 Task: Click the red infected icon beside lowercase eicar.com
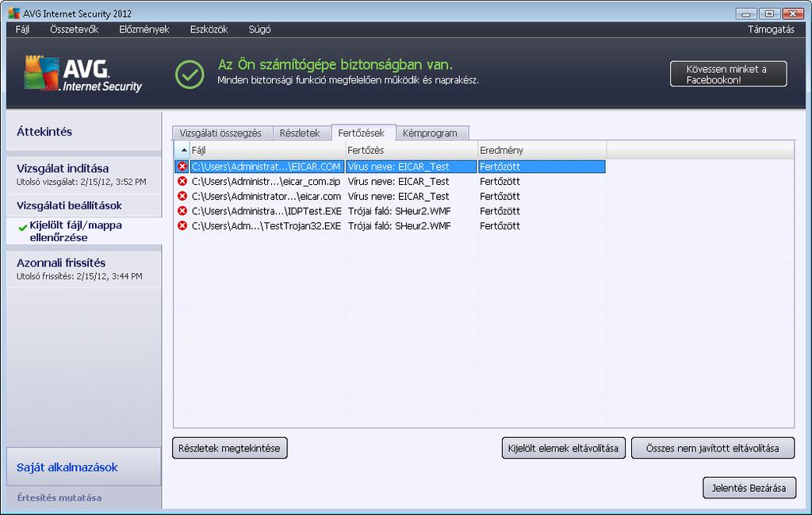(182, 196)
